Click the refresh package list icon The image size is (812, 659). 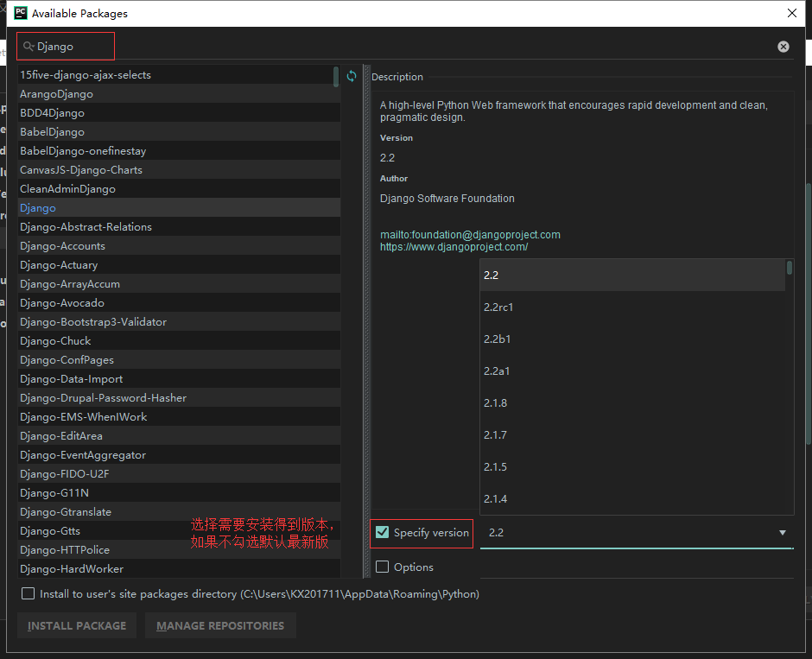352,76
